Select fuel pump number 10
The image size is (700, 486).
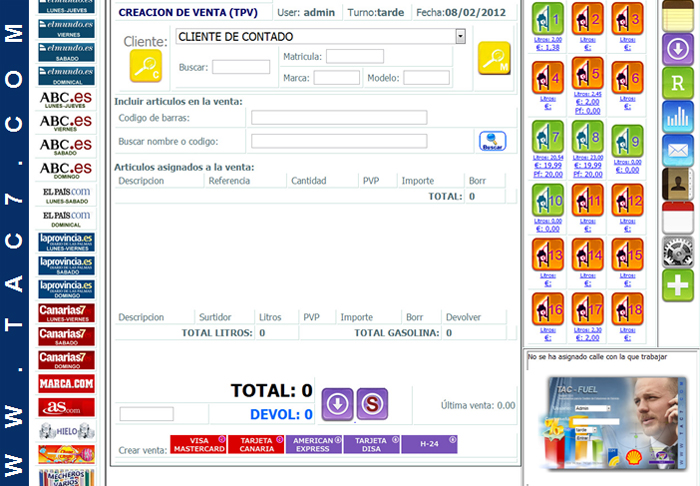point(547,200)
